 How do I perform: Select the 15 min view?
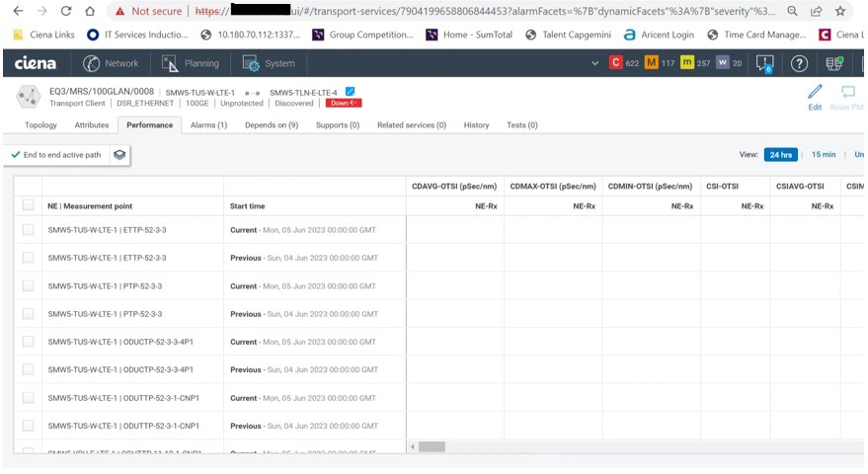pyautogui.click(x=823, y=155)
